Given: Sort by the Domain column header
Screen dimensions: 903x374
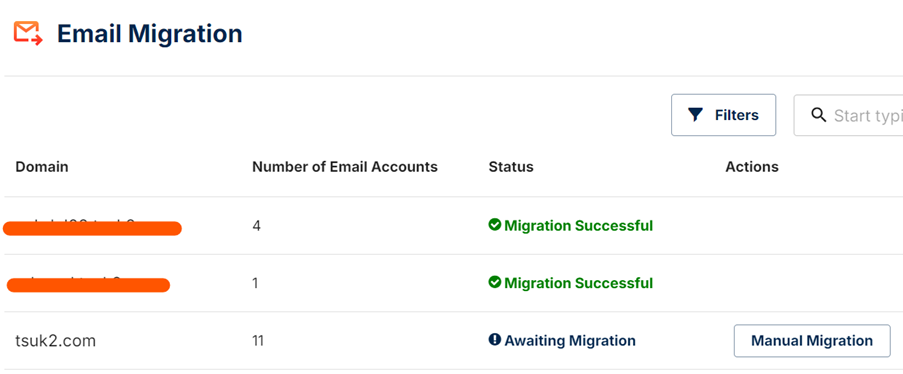Looking at the screenshot, I should coord(41,167).
